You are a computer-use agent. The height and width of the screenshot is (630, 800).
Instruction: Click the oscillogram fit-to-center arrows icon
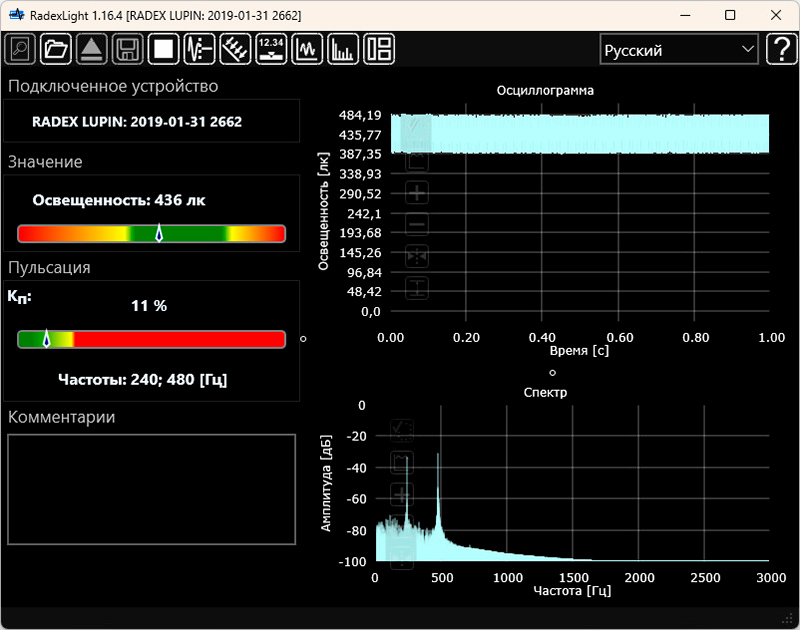tap(417, 257)
